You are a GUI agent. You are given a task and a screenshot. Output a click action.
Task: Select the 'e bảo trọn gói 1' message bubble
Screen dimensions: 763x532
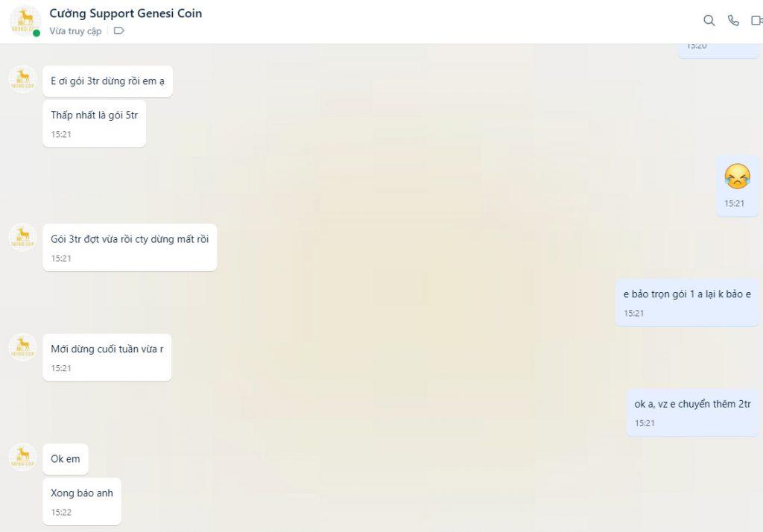pos(686,303)
